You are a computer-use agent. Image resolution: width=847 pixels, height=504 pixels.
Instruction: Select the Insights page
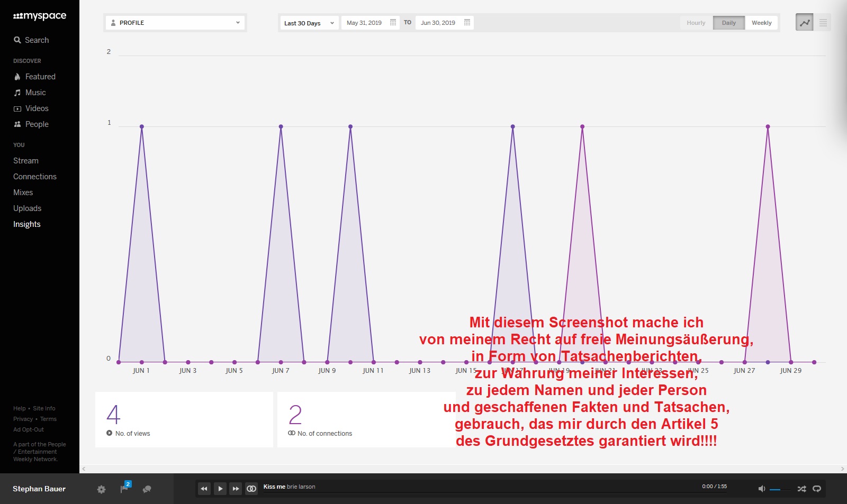point(27,224)
